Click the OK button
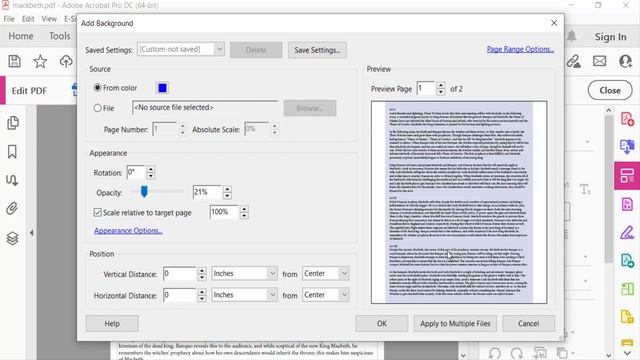640x360 pixels. point(382,323)
